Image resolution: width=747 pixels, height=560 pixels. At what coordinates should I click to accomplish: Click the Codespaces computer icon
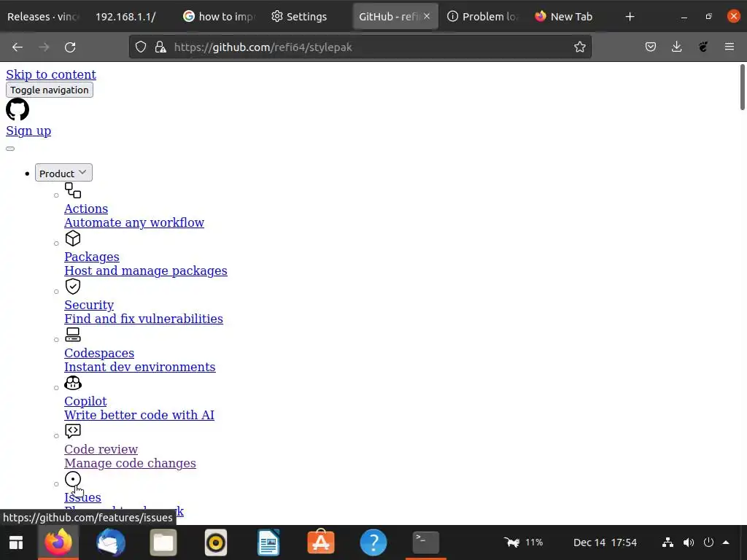click(x=73, y=335)
